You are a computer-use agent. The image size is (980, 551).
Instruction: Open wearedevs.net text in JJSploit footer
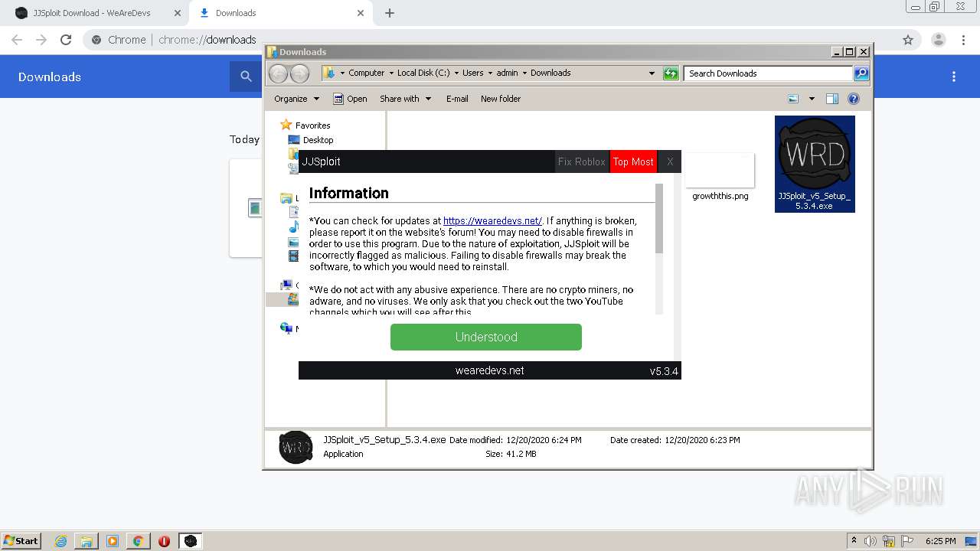click(x=489, y=370)
